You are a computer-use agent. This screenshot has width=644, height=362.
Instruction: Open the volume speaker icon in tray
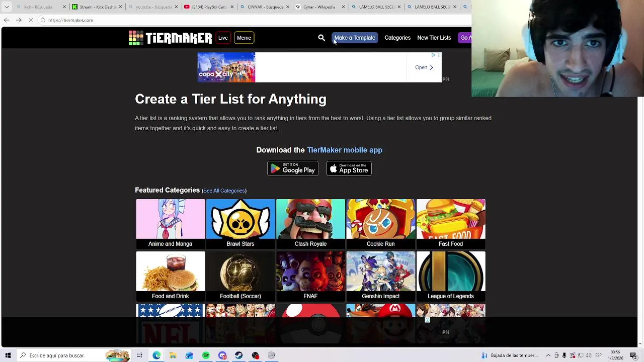pyautogui.click(x=589, y=355)
